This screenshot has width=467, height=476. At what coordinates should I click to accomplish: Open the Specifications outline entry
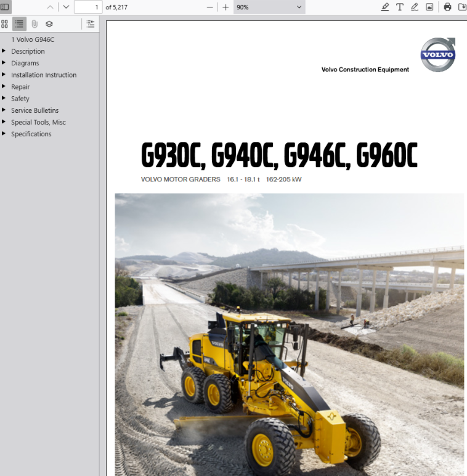[x=31, y=134]
